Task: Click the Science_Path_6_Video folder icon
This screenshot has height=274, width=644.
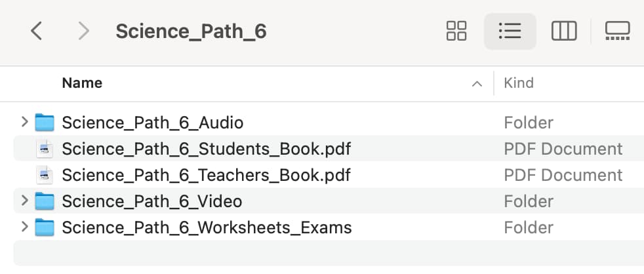Action: [x=45, y=201]
